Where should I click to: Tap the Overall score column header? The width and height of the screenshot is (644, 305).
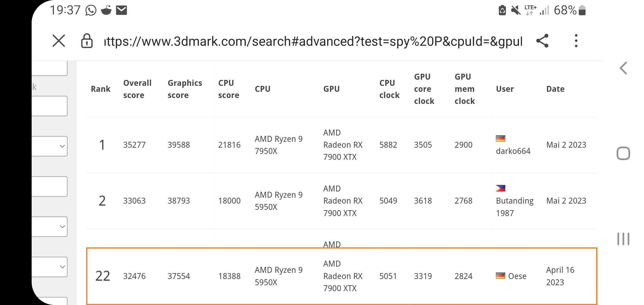137,89
